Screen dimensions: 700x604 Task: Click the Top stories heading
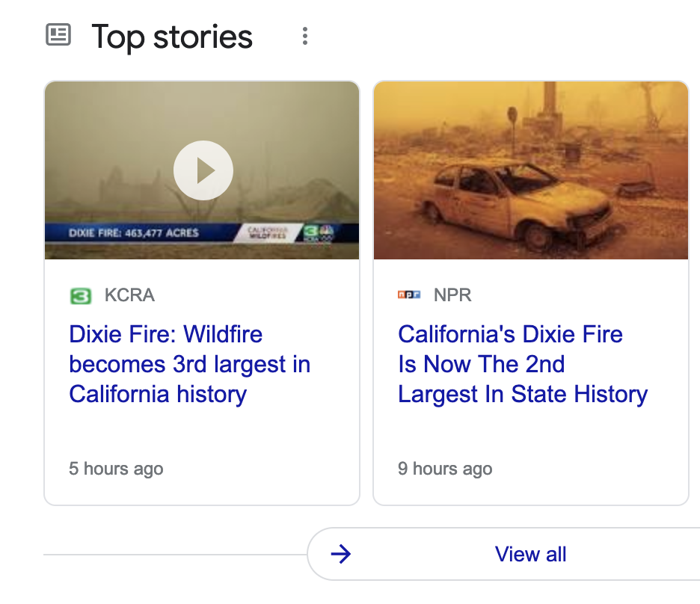click(172, 37)
